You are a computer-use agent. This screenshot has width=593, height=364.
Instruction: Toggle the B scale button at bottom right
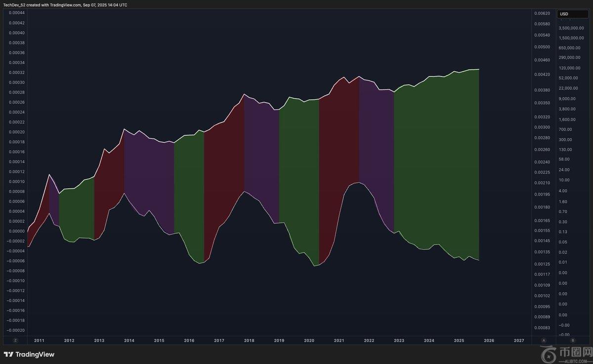[x=573, y=340]
